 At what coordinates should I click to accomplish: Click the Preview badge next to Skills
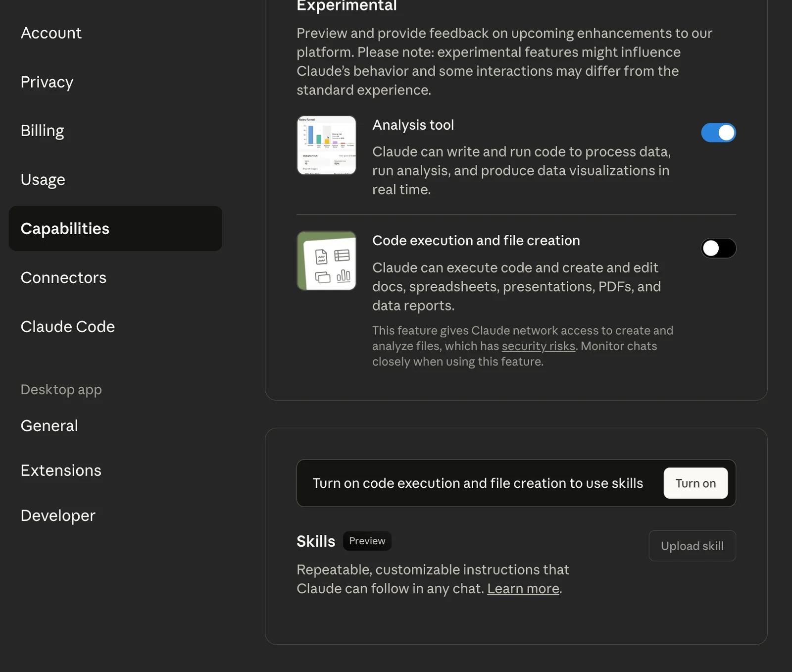[367, 541]
